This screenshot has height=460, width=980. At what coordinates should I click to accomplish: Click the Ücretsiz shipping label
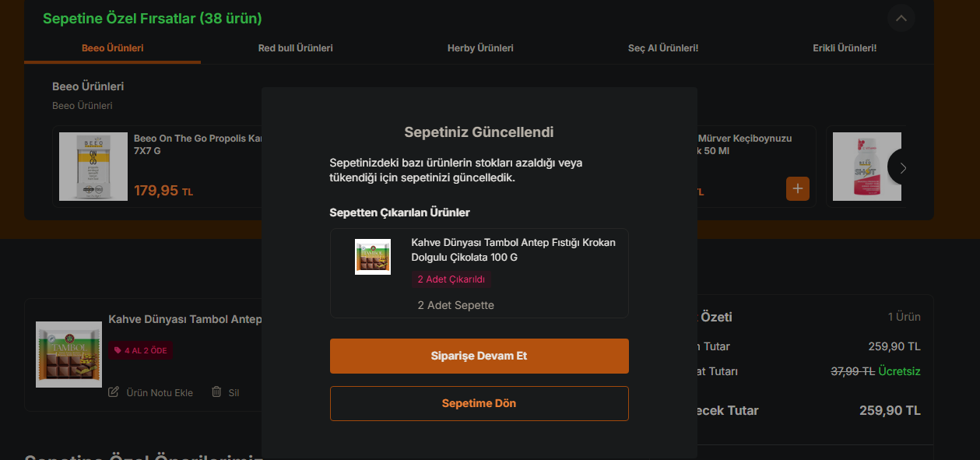[x=899, y=371]
